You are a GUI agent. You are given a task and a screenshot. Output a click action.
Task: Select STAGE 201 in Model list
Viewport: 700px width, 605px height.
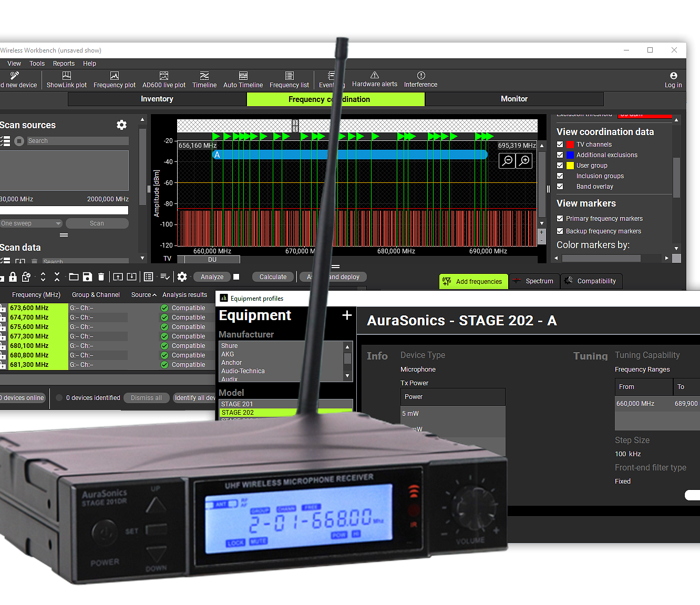point(286,404)
